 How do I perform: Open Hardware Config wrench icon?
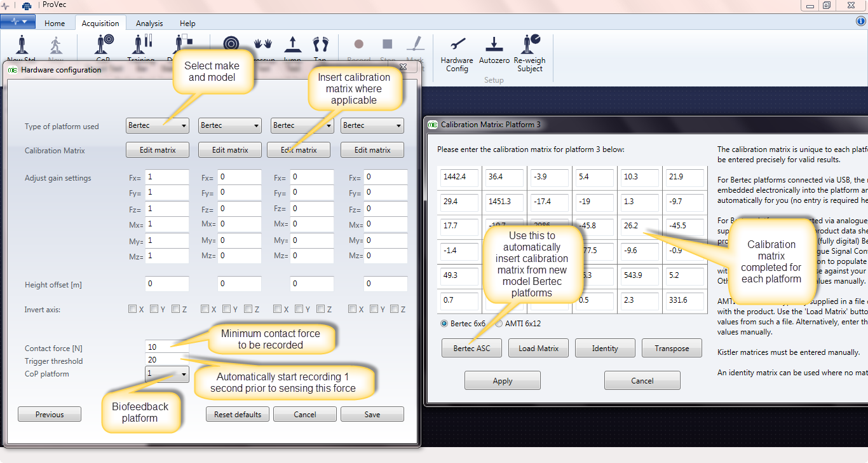[x=457, y=44]
